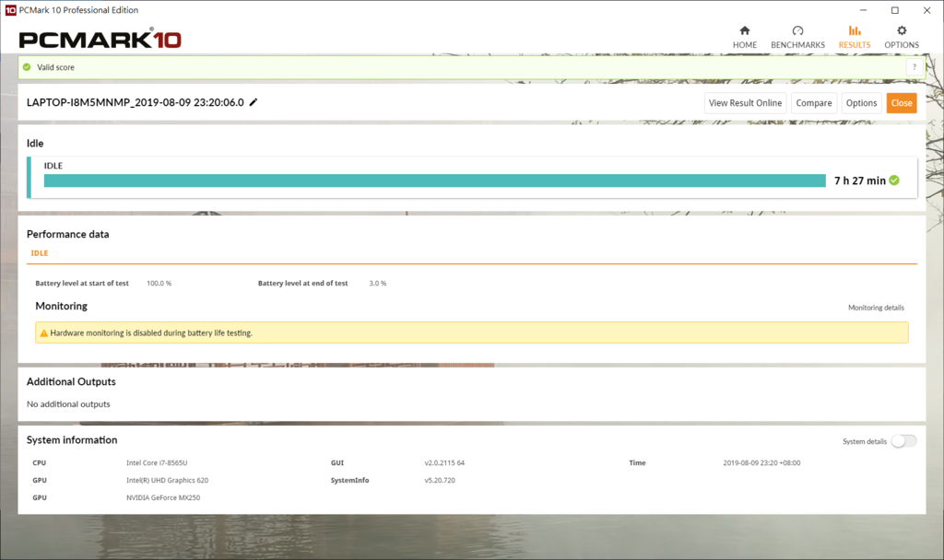
Task: Click the PCMark 10 title bar app icon
Action: 10,10
